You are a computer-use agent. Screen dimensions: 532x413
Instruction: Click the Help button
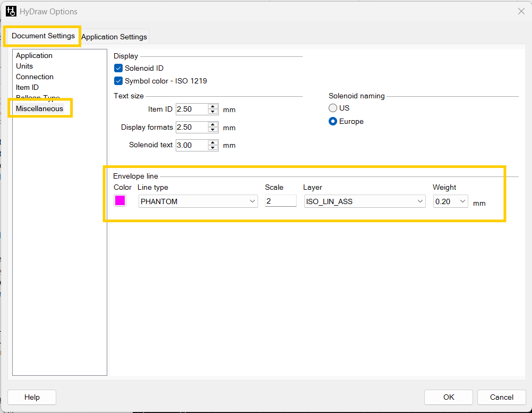[32, 397]
